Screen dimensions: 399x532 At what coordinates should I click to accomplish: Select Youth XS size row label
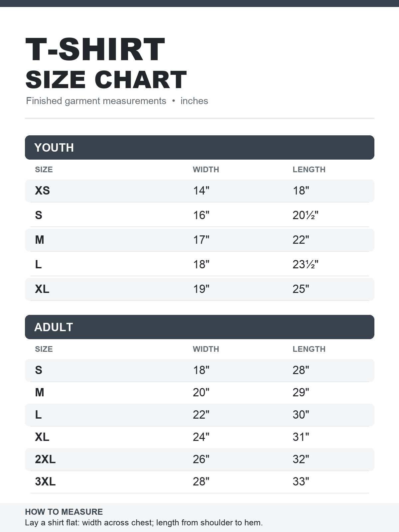click(42, 191)
